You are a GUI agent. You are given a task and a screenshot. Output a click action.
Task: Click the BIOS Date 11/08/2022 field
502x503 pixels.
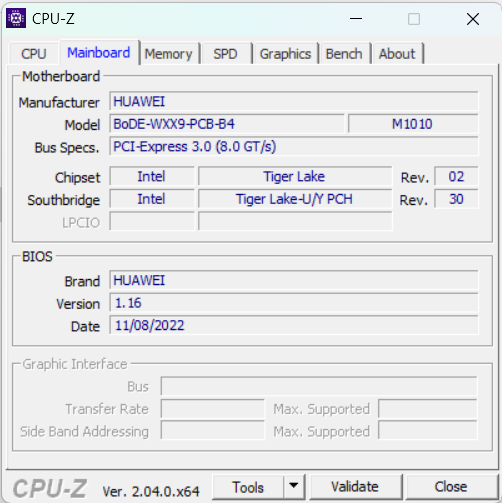(294, 325)
